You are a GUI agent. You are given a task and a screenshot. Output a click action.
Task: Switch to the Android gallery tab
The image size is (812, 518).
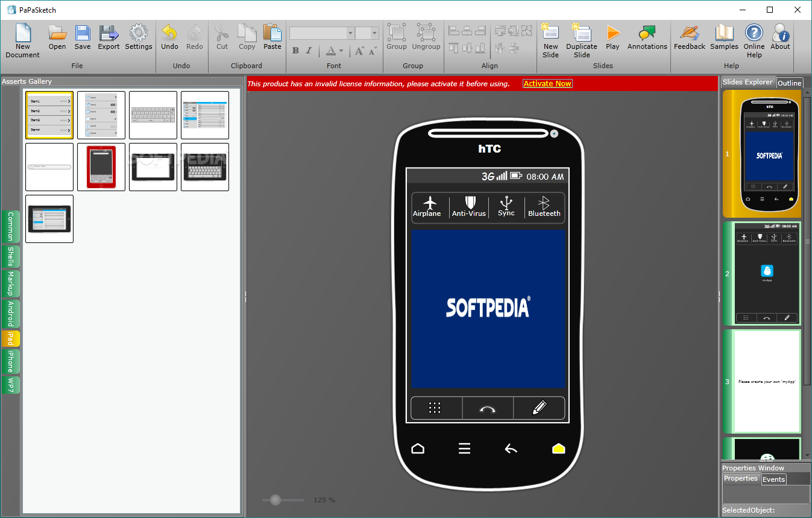11,314
